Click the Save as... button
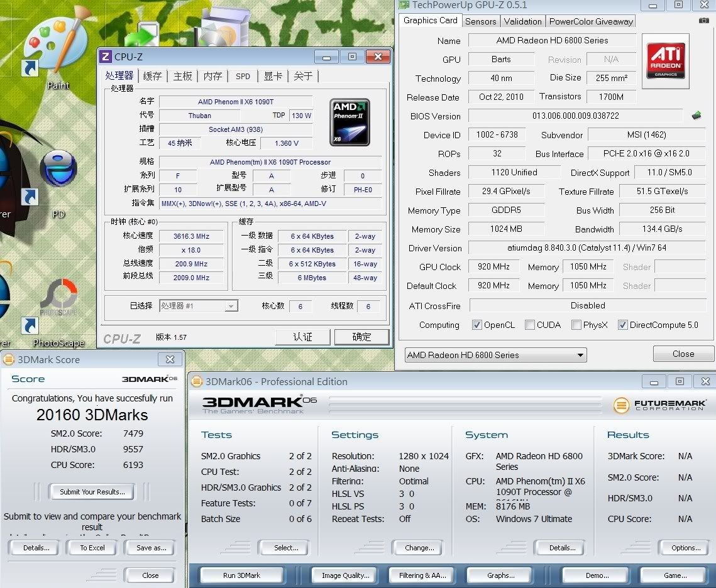This screenshot has width=716, height=588. pyautogui.click(x=151, y=548)
